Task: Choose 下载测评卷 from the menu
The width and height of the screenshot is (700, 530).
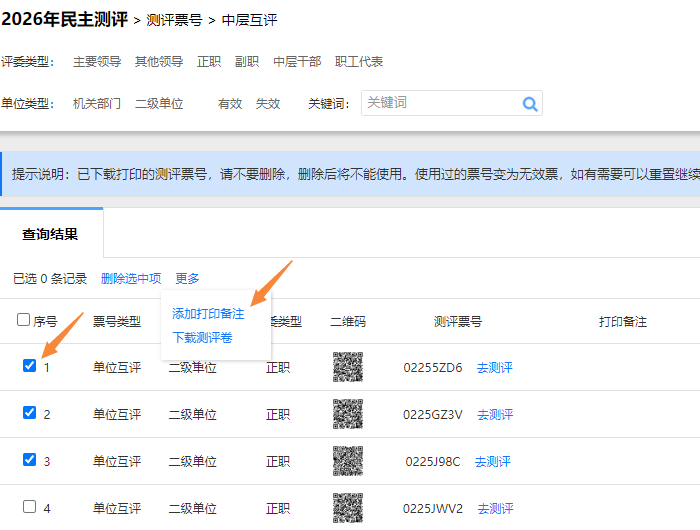Action: 202,338
